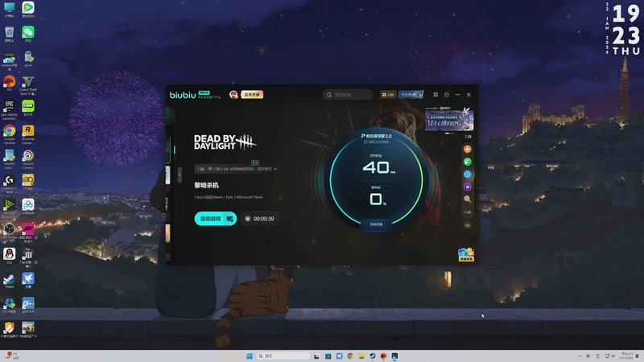644x362 pixels.
Task: Click the blue target icon in right sidebar
Action: pos(468,175)
